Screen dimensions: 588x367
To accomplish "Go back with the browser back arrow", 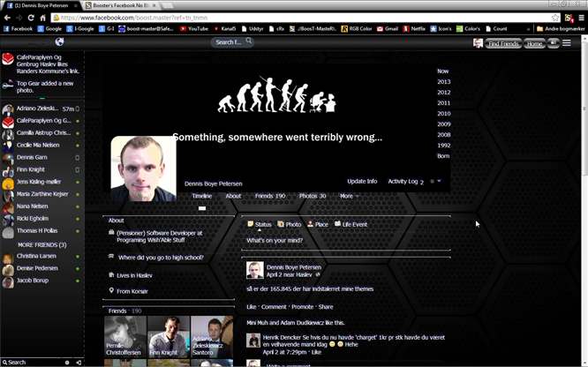I will click(x=7, y=18).
